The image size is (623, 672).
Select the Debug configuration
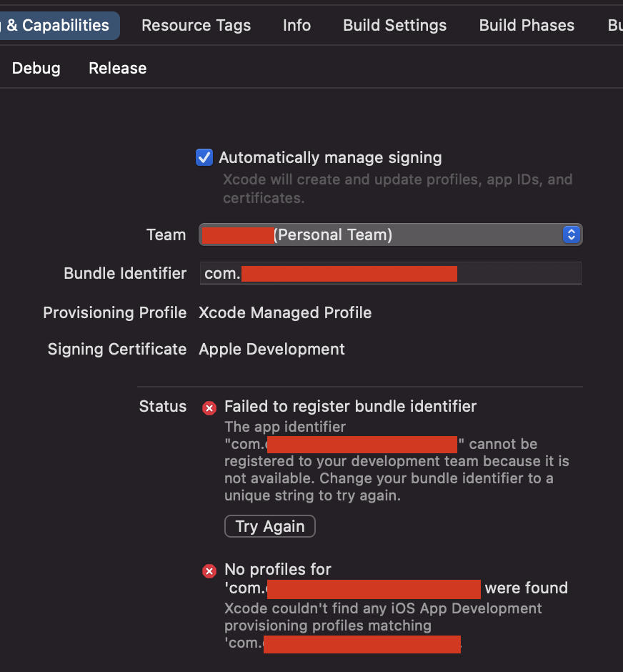click(x=36, y=68)
